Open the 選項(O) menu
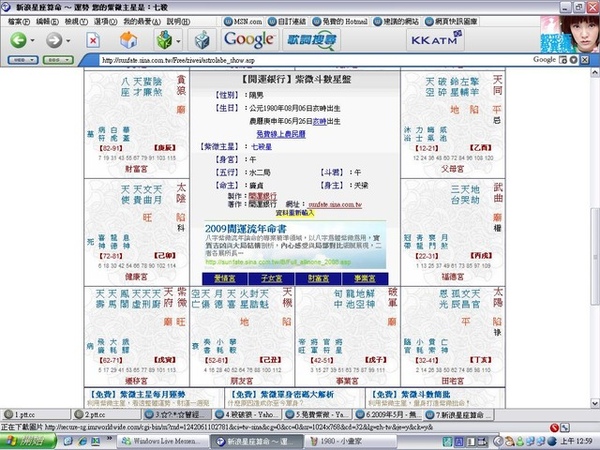600x450 pixels. [x=106, y=22]
